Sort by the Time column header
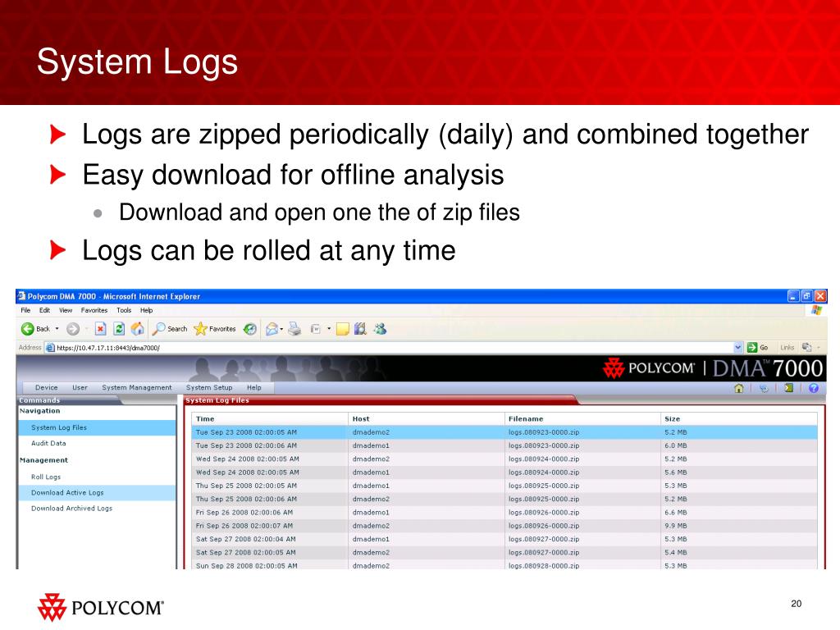This screenshot has width=840, height=630. [269, 419]
